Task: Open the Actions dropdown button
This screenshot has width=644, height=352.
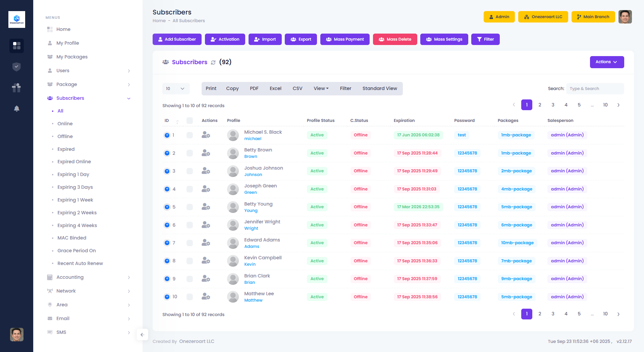Action: (x=606, y=62)
